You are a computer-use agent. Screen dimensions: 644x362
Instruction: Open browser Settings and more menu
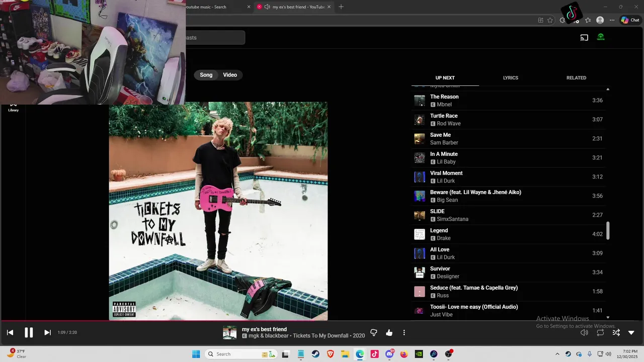(612, 20)
